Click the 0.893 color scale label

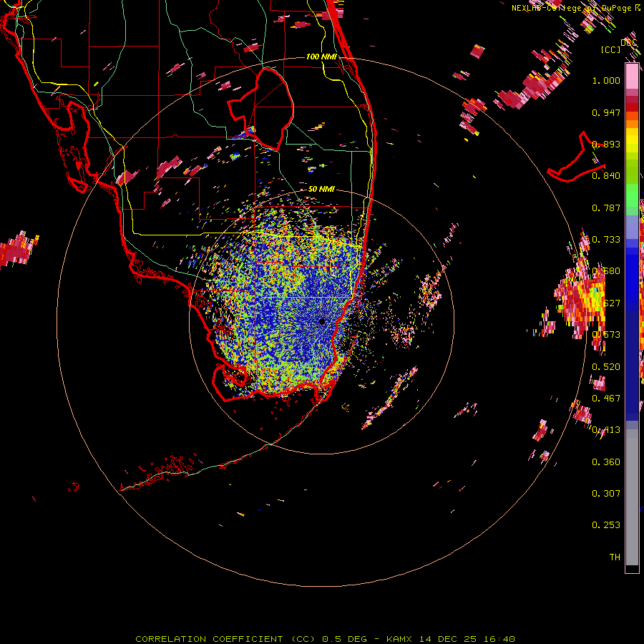606,144
